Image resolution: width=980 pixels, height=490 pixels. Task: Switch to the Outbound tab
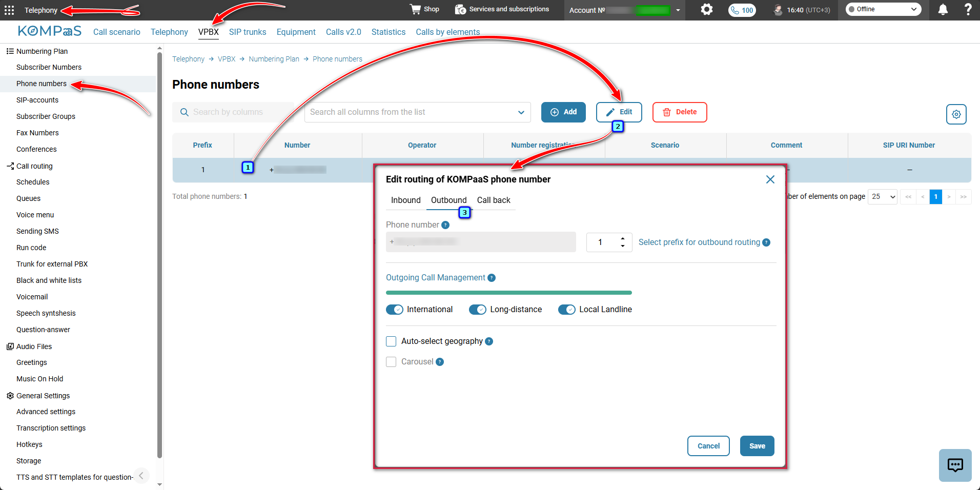tap(449, 200)
